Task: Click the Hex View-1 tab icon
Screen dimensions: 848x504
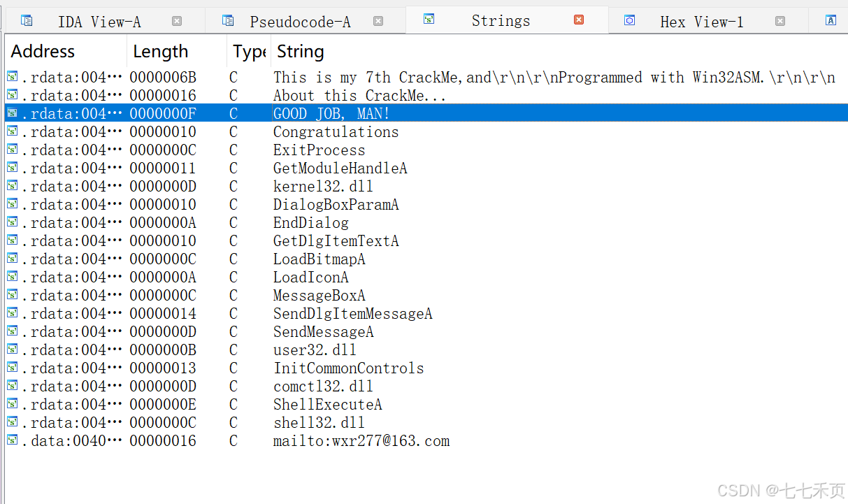Action: point(629,20)
